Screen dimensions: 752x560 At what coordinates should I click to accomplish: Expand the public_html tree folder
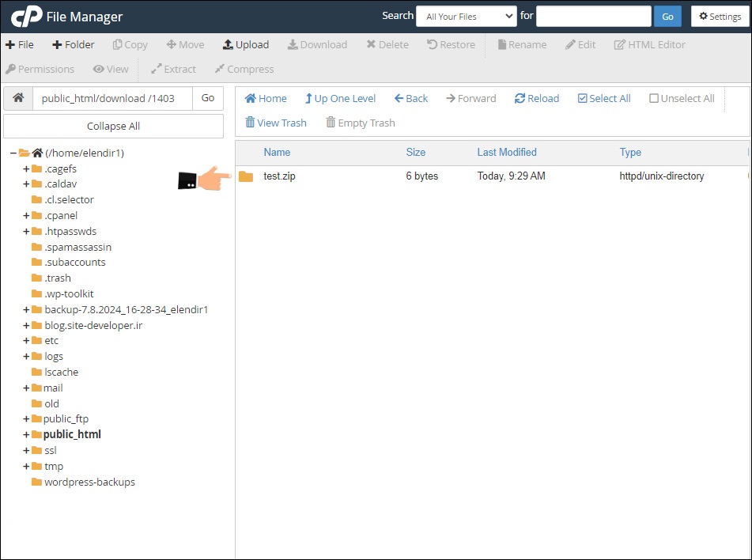click(26, 435)
